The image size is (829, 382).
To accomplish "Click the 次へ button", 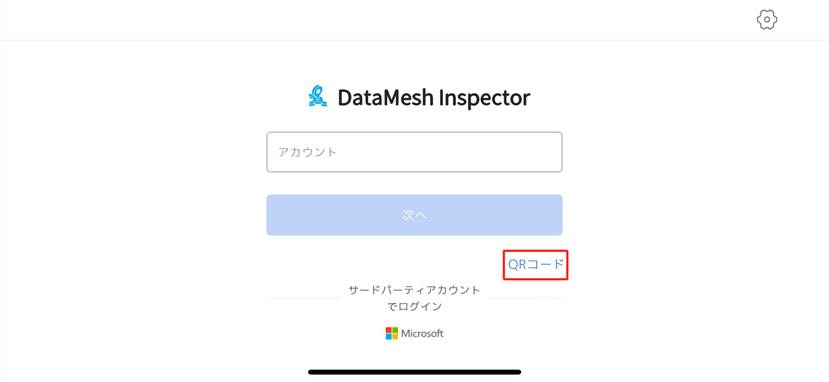I will pyautogui.click(x=414, y=215).
